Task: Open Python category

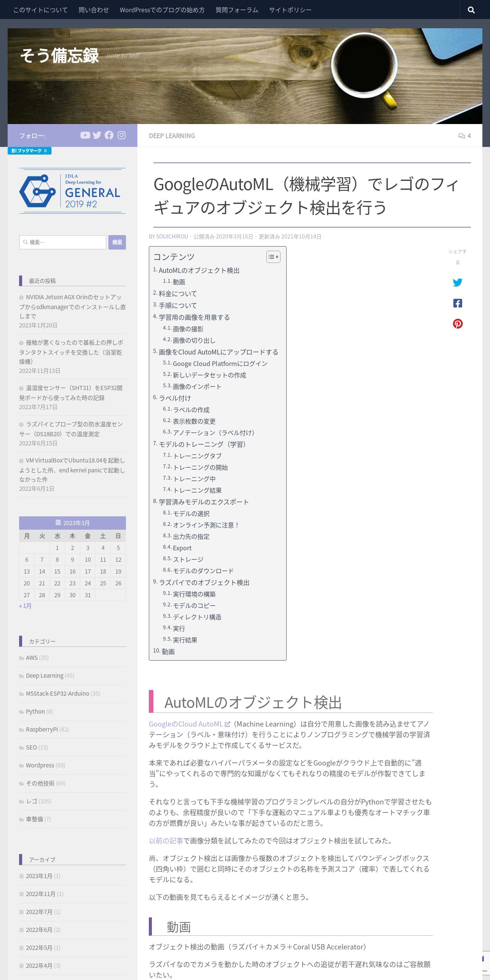Action: [x=35, y=711]
